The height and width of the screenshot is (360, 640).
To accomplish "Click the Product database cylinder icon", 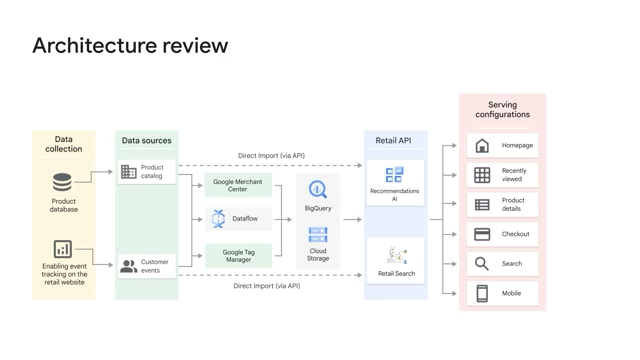I will click(x=62, y=182).
